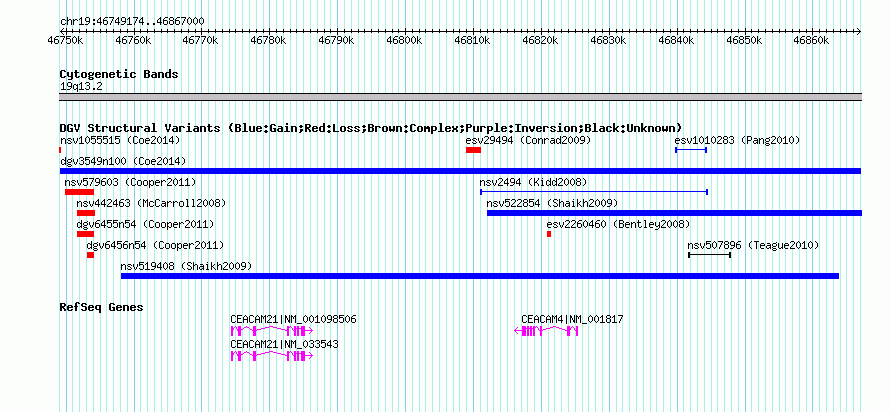890x412 pixels.
Task: Select the small red dgv6456n54 loss bar
Action: click(x=90, y=255)
